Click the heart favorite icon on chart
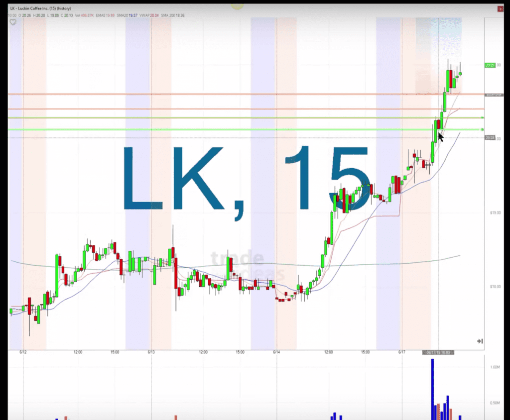Viewport: 510px width, 420px height. (13, 22)
